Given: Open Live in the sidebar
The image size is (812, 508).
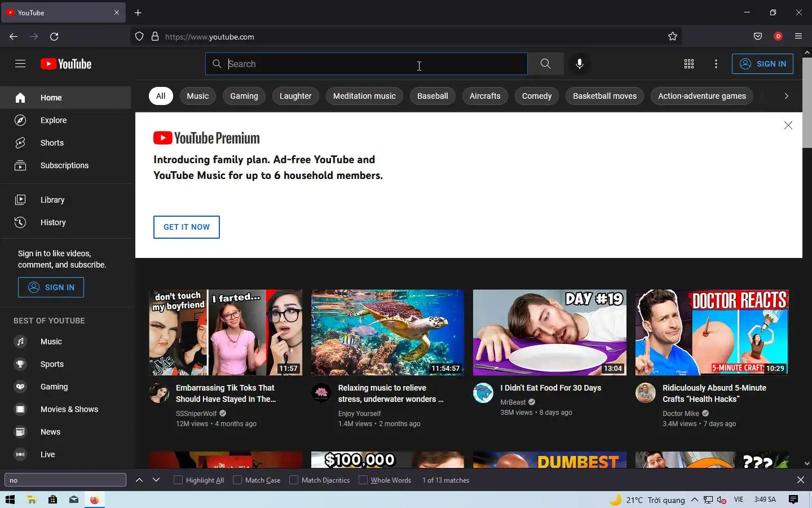Looking at the screenshot, I should pyautogui.click(x=65, y=454).
